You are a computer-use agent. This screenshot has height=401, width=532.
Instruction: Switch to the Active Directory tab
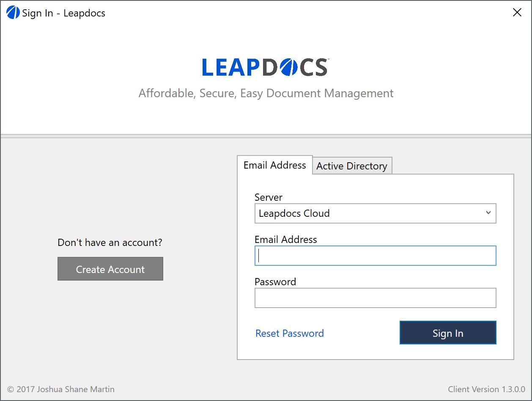[352, 166]
